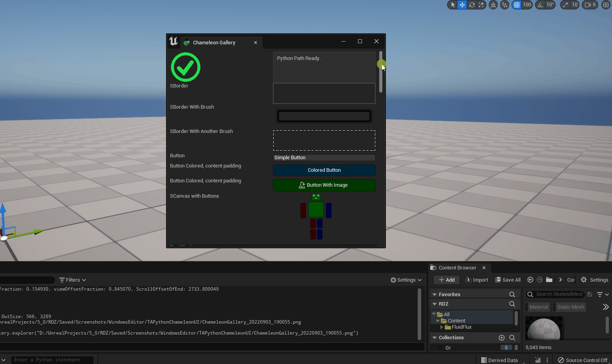Open Content Browser Settings
Screen dimensions: 612x364
[594, 280]
